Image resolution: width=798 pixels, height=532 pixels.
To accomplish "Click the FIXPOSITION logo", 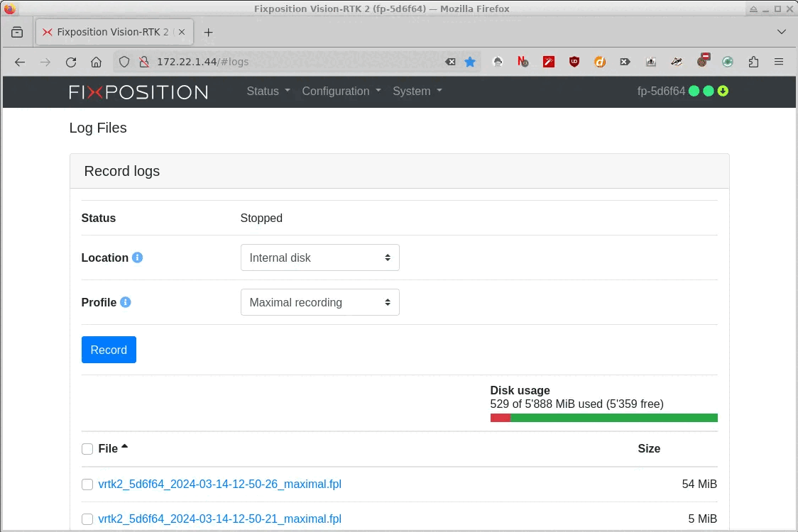I will (x=138, y=92).
